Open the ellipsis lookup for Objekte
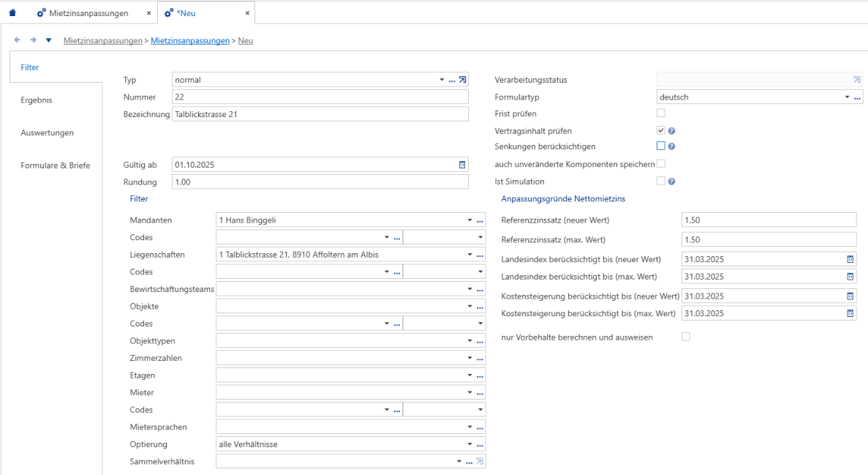 click(480, 307)
